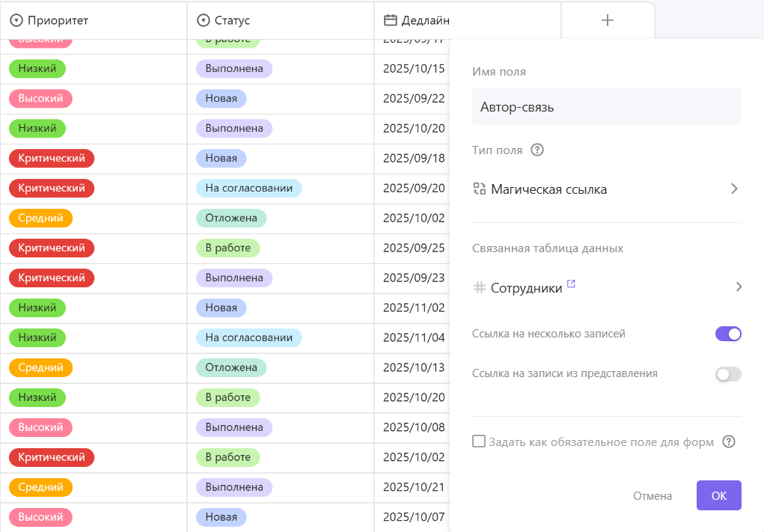The height and width of the screenshot is (532, 764).
Task: Click the OK button
Action: coord(718,495)
